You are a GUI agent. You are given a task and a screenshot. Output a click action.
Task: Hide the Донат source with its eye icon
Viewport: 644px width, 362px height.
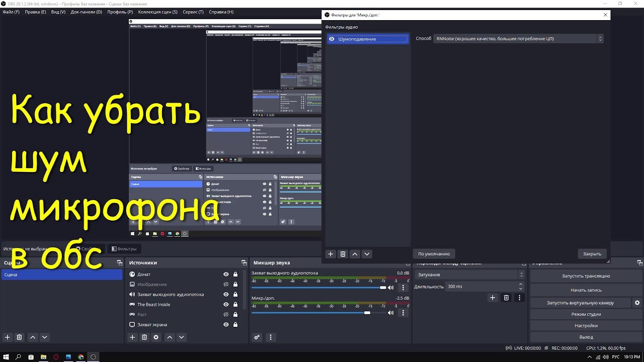pyautogui.click(x=226, y=274)
